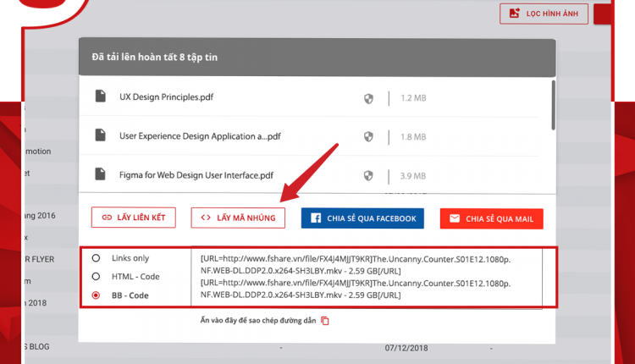Select the HTML - Code radio option
The height and width of the screenshot is (364, 635).
[x=96, y=276]
